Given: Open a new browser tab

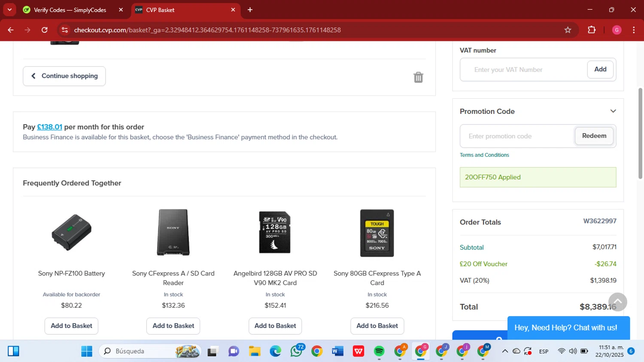Looking at the screenshot, I should pyautogui.click(x=250, y=10).
